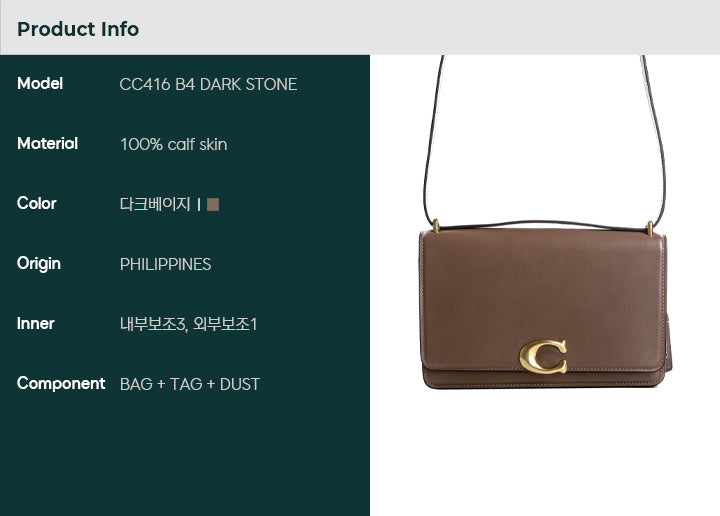Click the 100% calf skin value
Screen dimensions: 720x516
174,145
